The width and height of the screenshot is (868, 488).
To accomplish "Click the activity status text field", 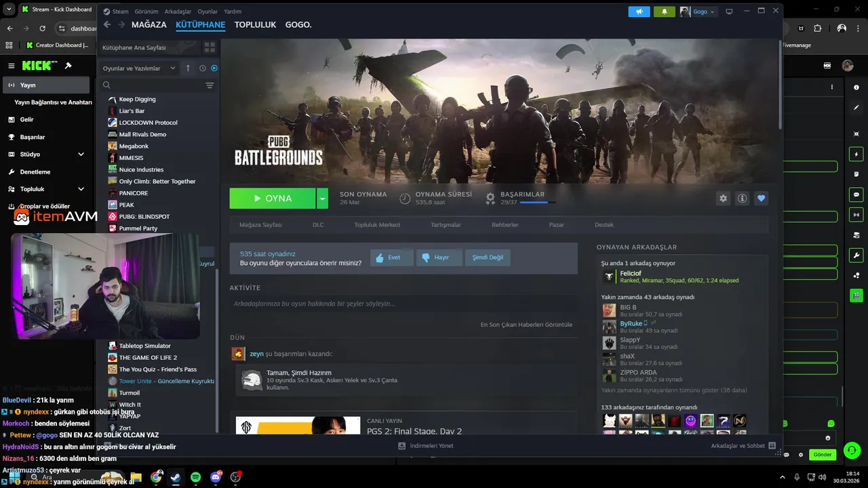I will tap(403, 304).
